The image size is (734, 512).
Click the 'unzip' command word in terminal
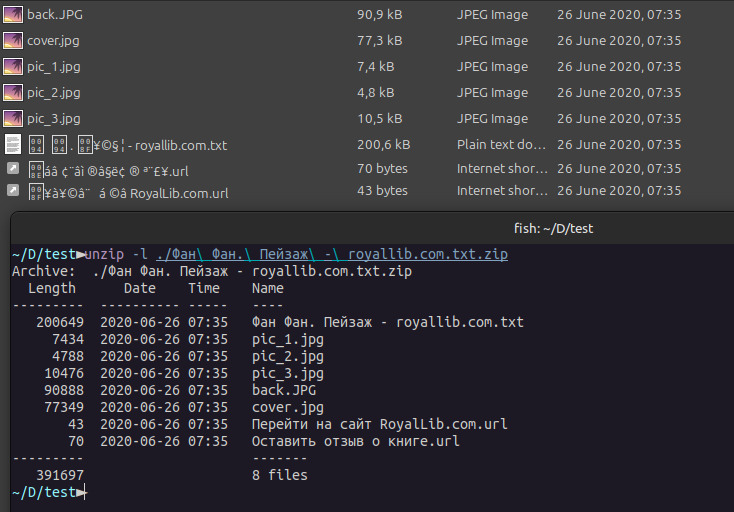pyautogui.click(x=104, y=254)
